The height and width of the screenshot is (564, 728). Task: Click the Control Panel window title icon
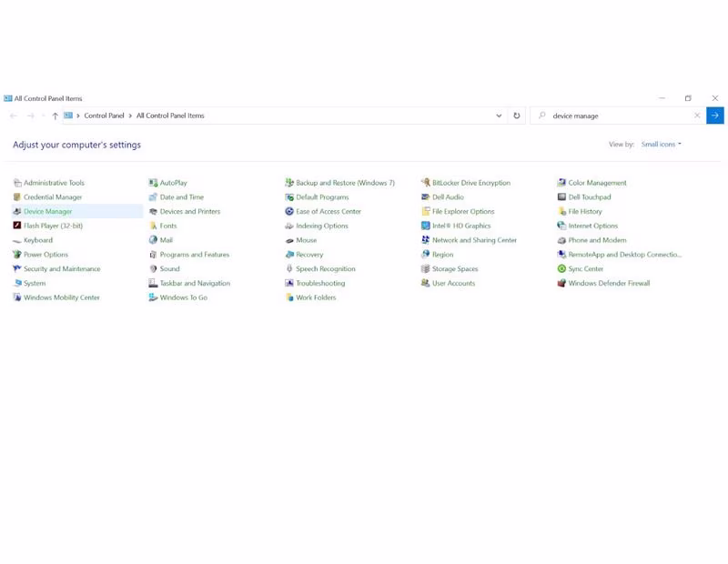(8, 98)
